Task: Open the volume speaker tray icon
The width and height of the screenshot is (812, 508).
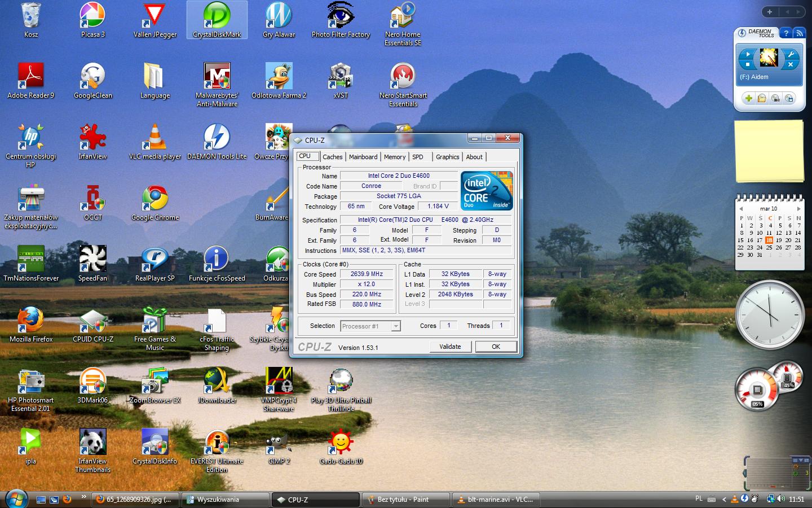Action: pyautogui.click(x=781, y=499)
